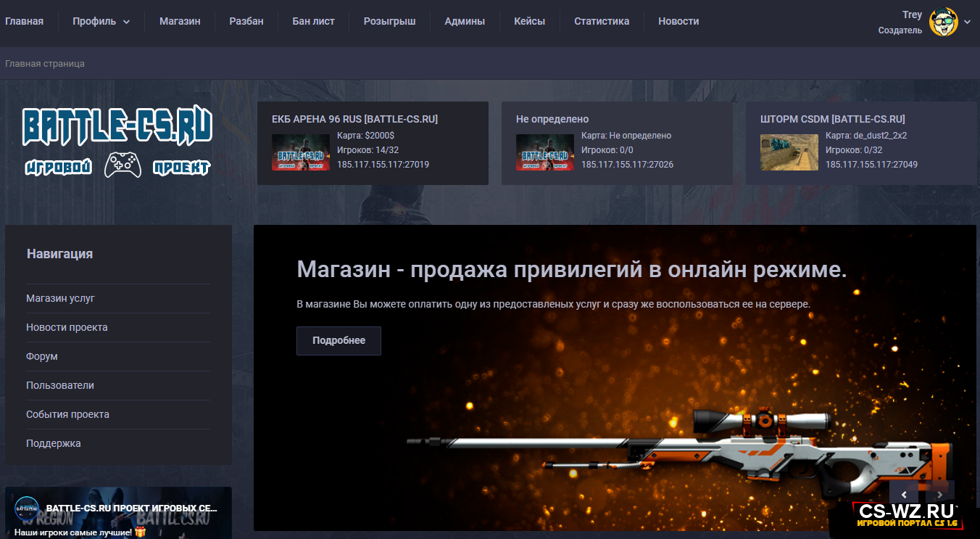Open the Админы page
980x539 pixels.
click(465, 21)
